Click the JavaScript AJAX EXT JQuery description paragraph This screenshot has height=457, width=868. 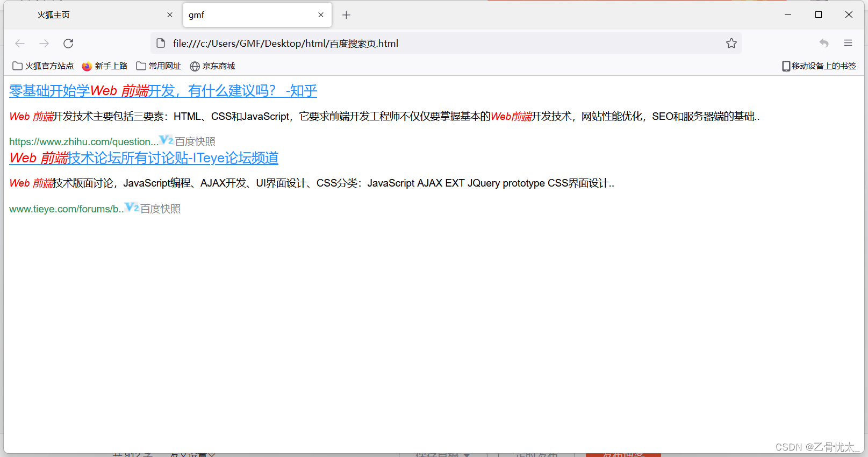pos(312,183)
